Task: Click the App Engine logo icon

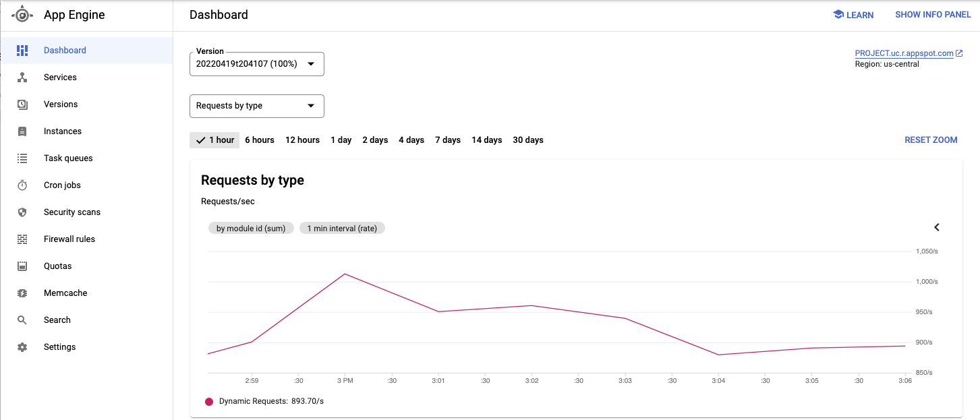Action: pyautogui.click(x=23, y=15)
